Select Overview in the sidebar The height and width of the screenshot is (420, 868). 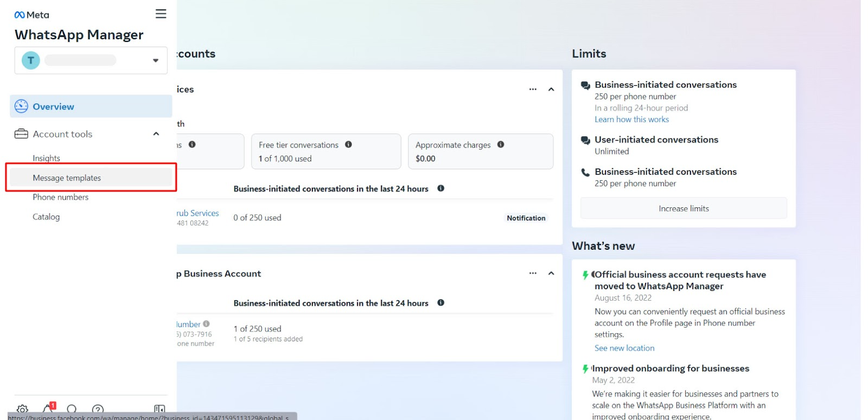point(91,106)
